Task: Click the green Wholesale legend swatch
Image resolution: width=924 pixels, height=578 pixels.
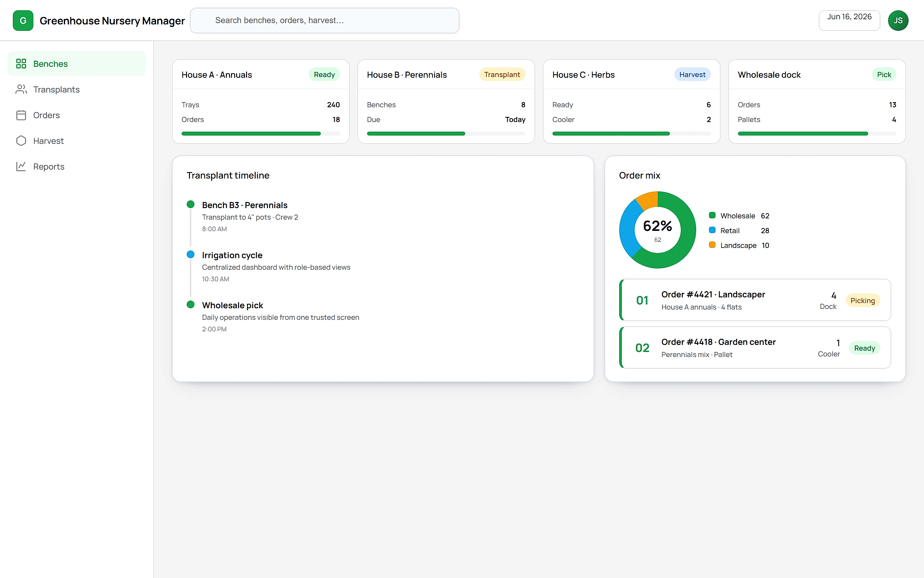Action: pyautogui.click(x=712, y=215)
